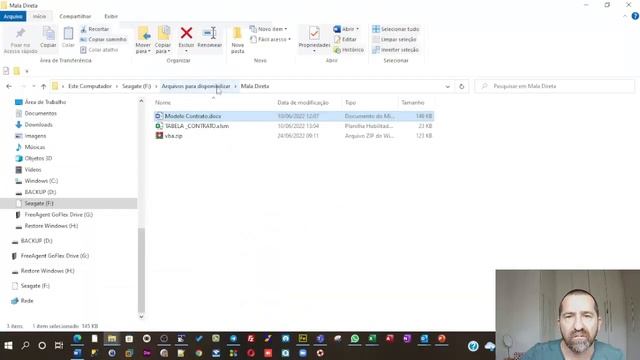Click the Propriedades checkmark icon
This screenshot has width=640, height=360.
[x=314, y=33]
